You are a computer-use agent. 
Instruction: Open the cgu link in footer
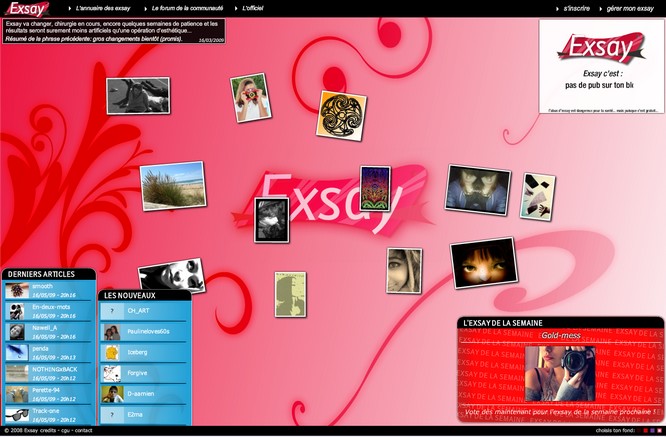pyautogui.click(x=65, y=431)
